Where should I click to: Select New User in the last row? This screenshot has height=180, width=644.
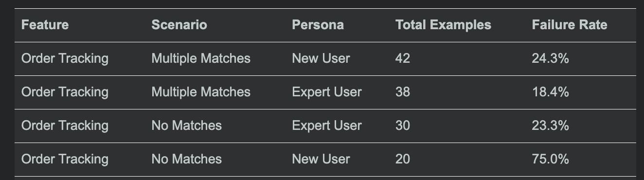pyautogui.click(x=321, y=159)
